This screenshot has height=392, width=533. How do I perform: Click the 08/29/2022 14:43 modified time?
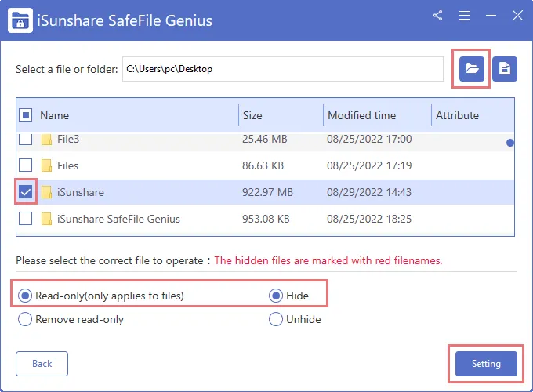pos(369,192)
